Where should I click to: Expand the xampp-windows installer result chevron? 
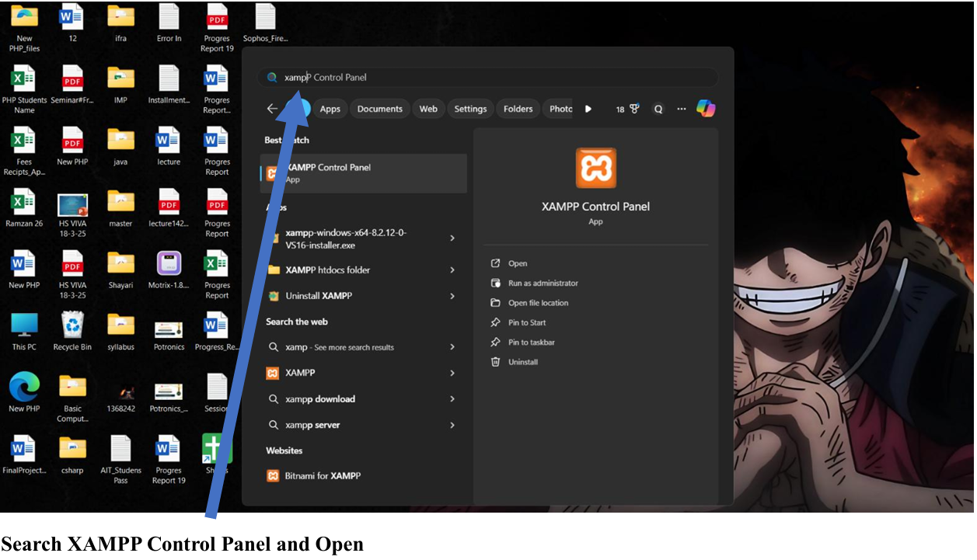(x=452, y=238)
